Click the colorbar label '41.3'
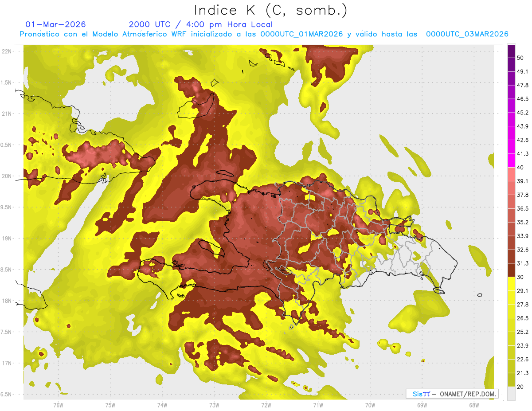Viewport: 532px width, 411px height. (523, 154)
